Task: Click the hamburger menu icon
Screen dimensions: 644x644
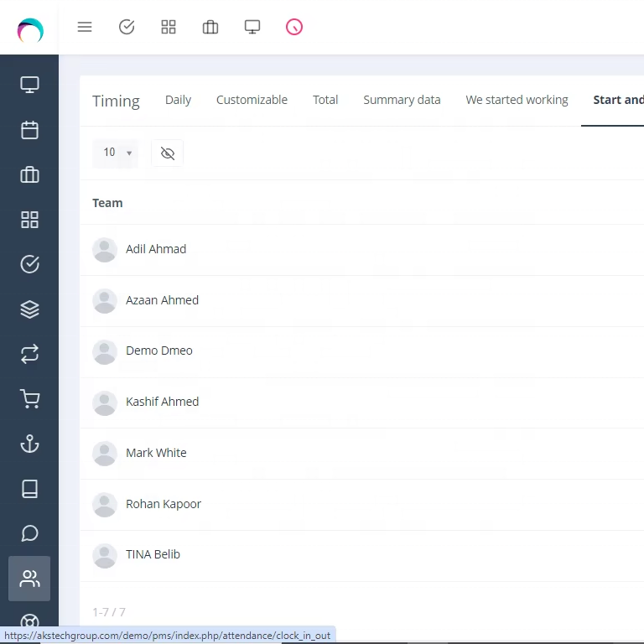Action: [85, 27]
